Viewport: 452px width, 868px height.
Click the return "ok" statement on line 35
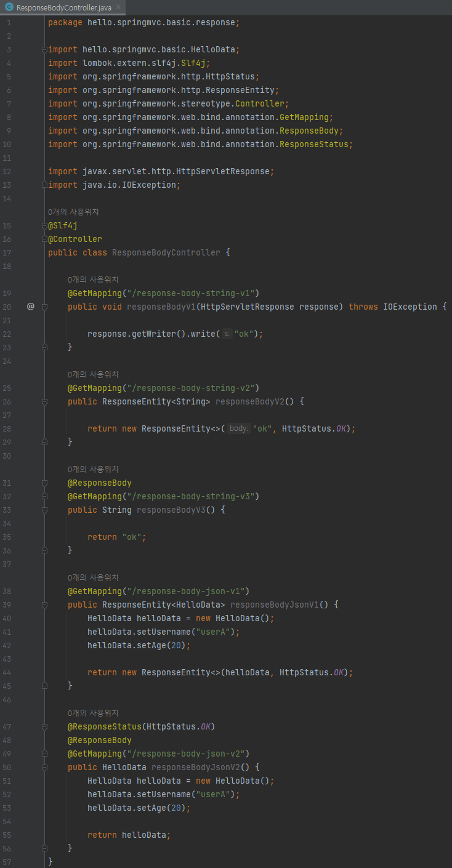[116, 537]
